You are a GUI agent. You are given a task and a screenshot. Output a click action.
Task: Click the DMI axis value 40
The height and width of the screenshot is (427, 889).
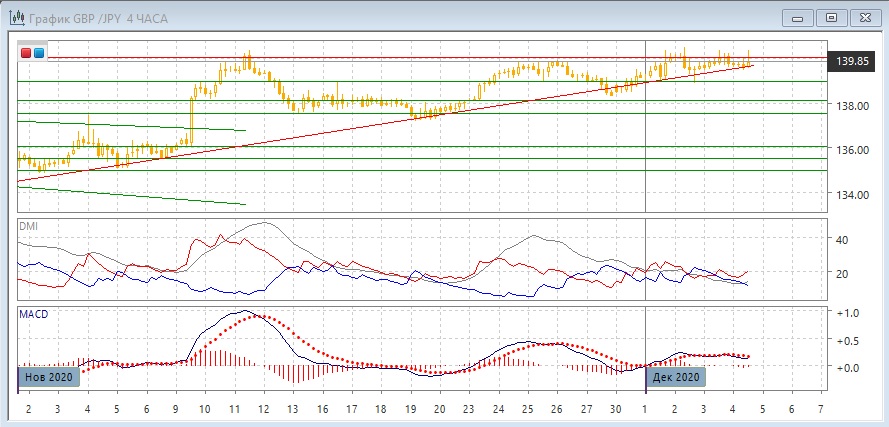pos(842,240)
